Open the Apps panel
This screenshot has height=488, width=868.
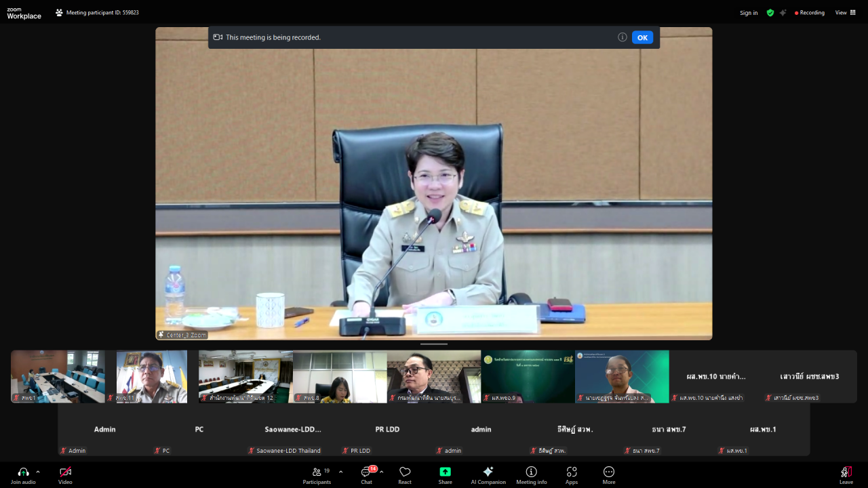click(x=572, y=472)
